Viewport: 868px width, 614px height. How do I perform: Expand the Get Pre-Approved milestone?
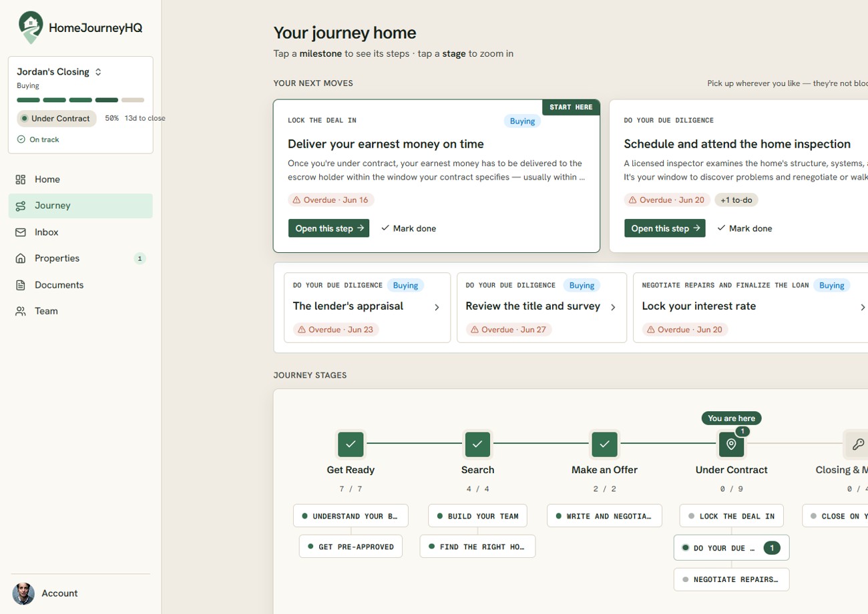(351, 547)
